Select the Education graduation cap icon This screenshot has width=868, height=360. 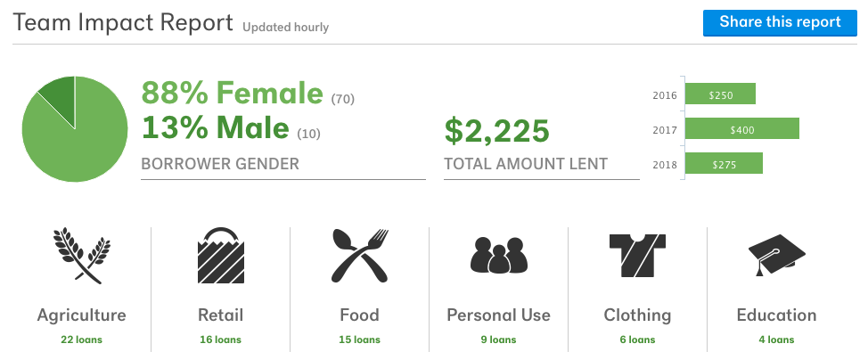coord(777,256)
